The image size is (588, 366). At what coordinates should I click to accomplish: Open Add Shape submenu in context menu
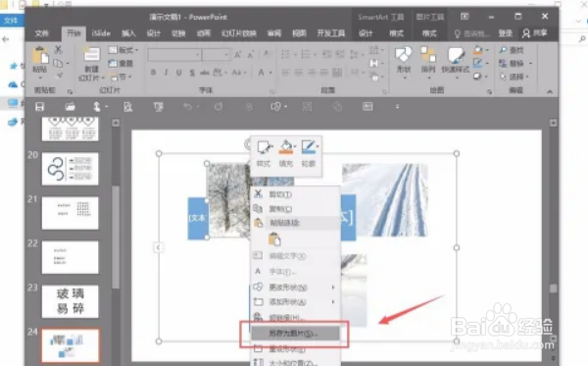click(295, 302)
